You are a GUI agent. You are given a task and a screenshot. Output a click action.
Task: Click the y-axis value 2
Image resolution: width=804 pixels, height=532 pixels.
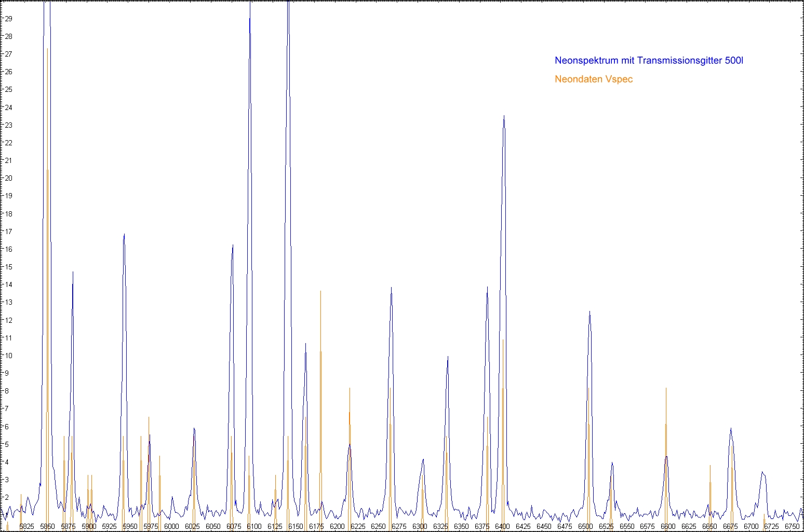coord(8,497)
